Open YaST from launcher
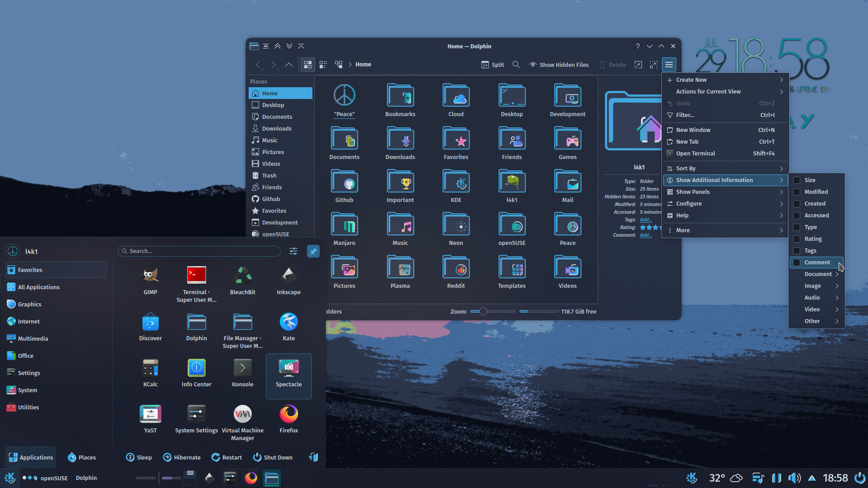This screenshot has width=868, height=488. pos(151,419)
